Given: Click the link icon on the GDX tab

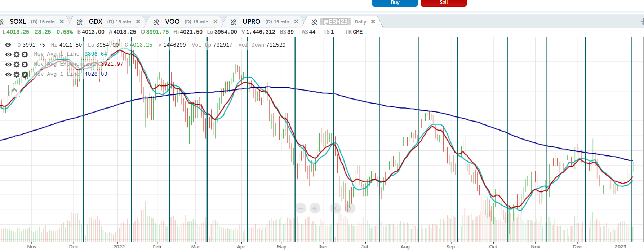Looking at the screenshot, I should (80, 22).
